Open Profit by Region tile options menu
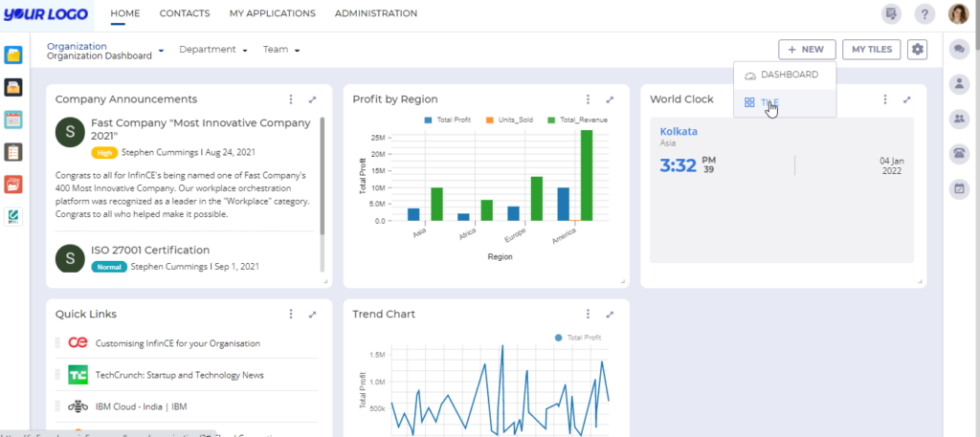 [588, 99]
